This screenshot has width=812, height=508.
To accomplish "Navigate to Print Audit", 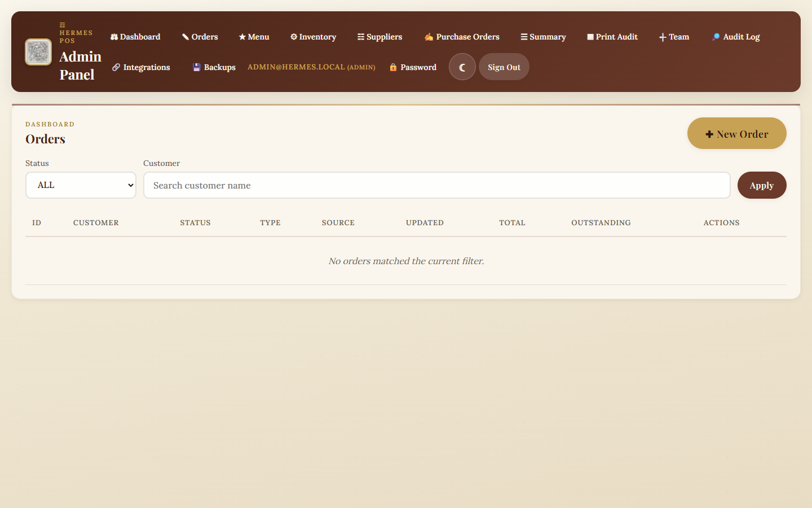I will pos(612,36).
